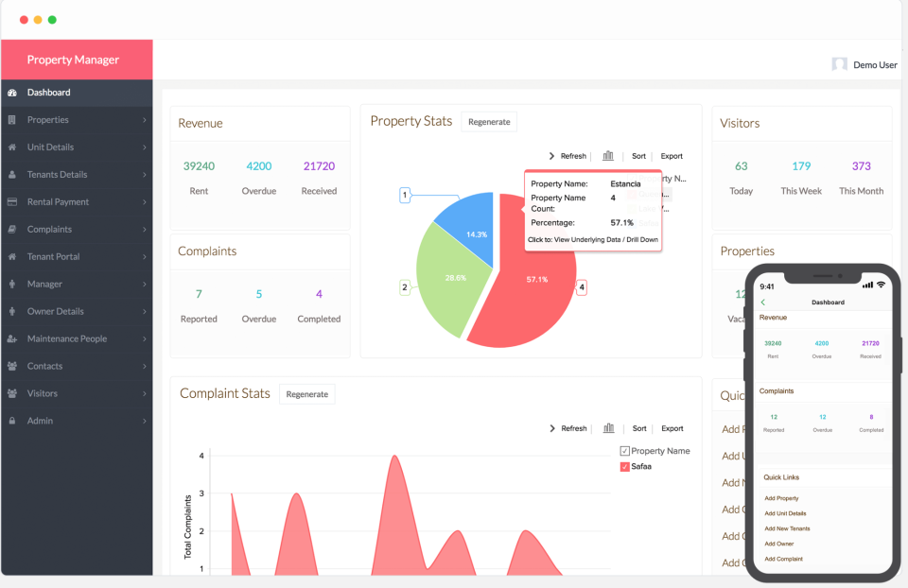Click the Demo User avatar icon
The height and width of the screenshot is (588, 908).
point(839,64)
